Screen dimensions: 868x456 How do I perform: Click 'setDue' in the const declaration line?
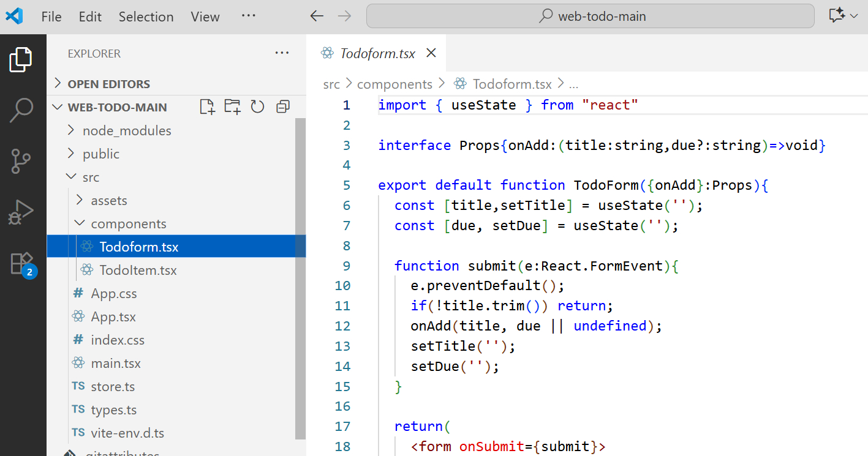pos(516,225)
